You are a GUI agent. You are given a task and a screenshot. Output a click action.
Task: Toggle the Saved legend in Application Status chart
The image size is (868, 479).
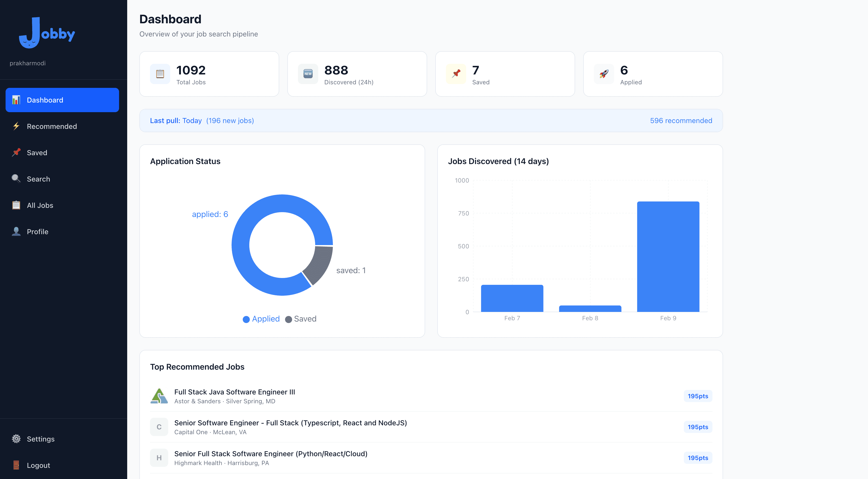301,319
